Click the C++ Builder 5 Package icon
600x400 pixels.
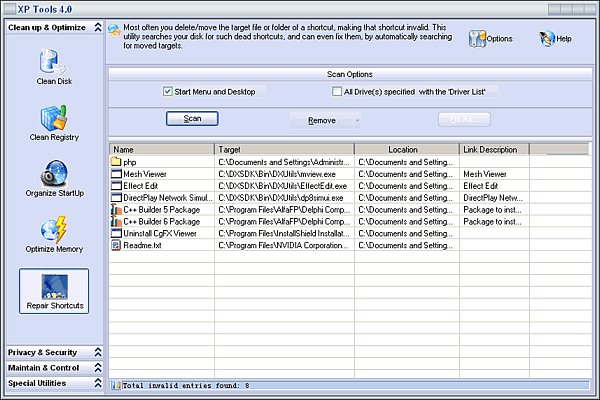pyautogui.click(x=116, y=209)
